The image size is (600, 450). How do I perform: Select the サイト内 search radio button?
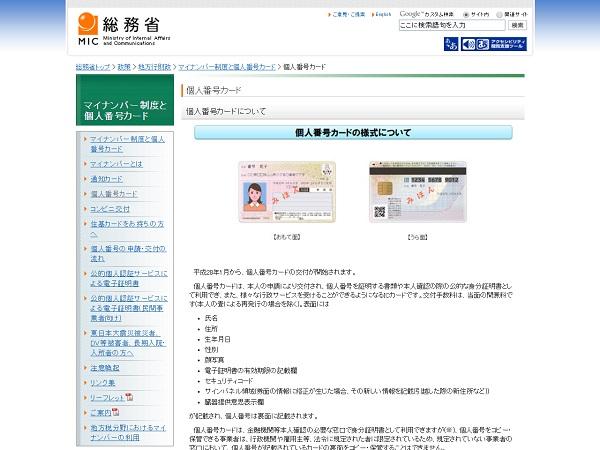click(466, 15)
